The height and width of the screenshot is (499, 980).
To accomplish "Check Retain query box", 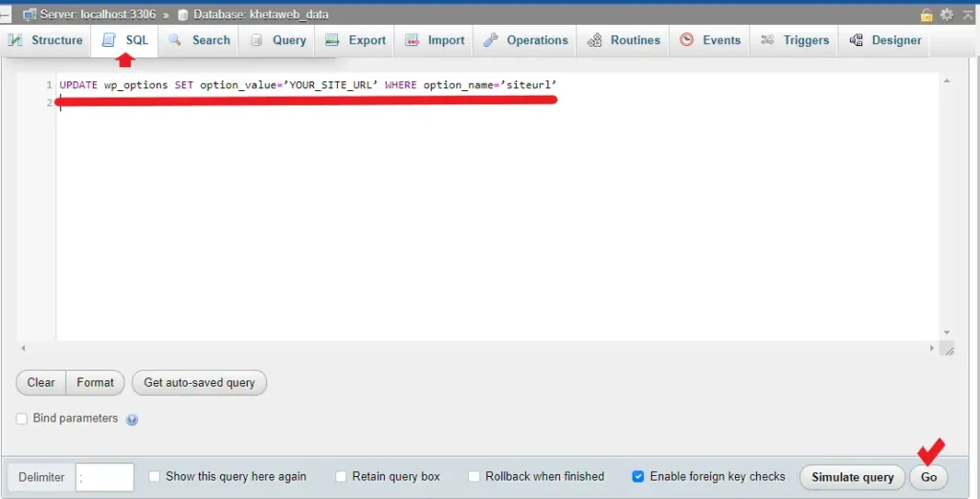I will (341, 476).
